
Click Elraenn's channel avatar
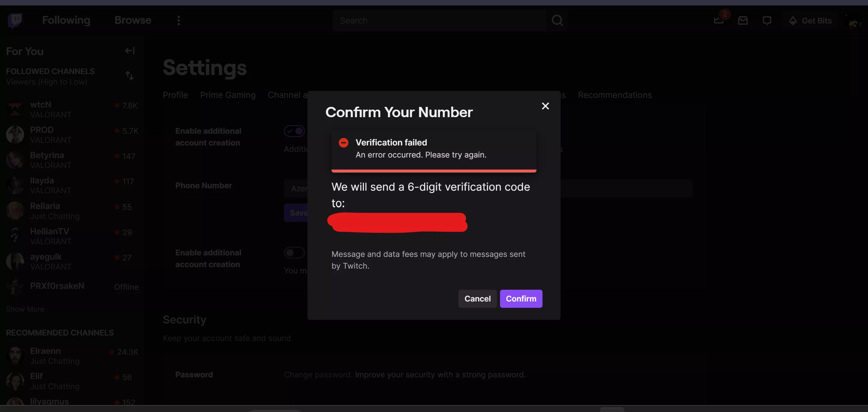(x=15, y=355)
